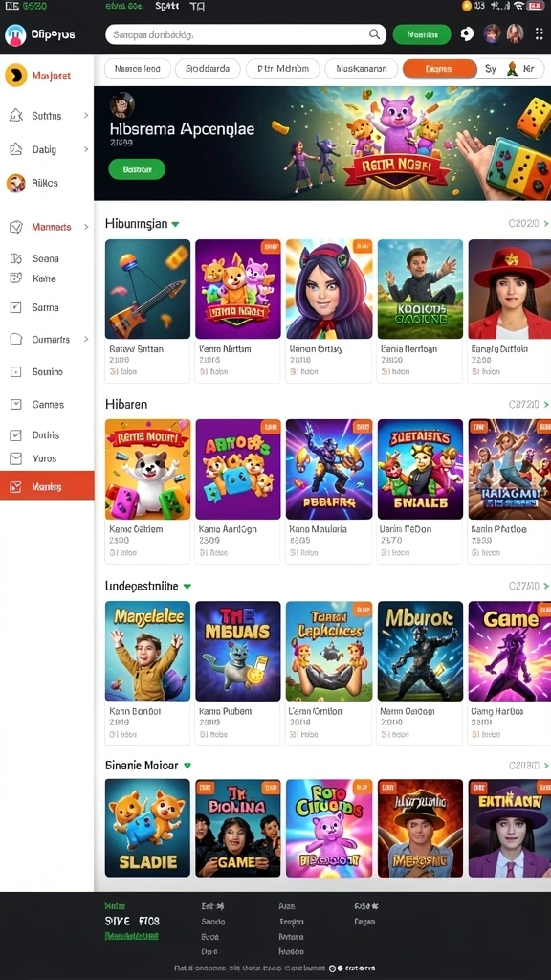Select the Ptir Mdnbm filter chip

pos(283,69)
